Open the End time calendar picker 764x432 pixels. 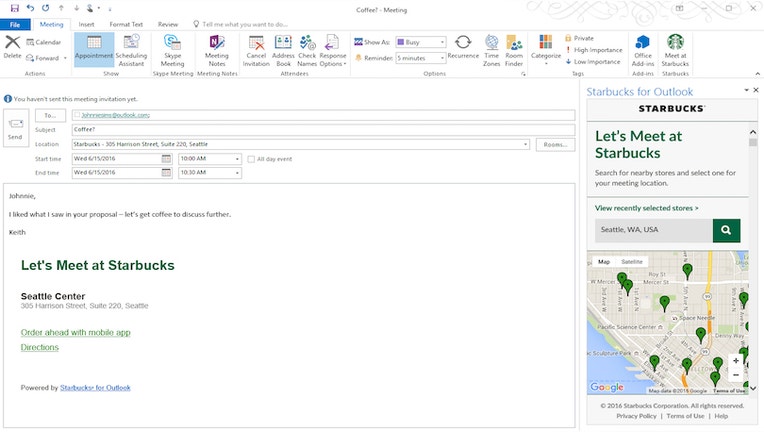click(x=166, y=172)
